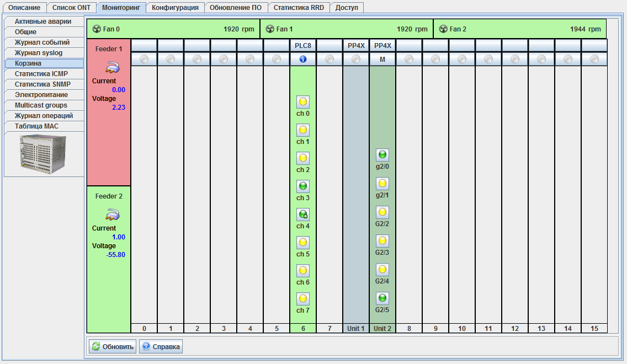
Task: Click the ch 7 yellow port indicator
Action: point(302,299)
